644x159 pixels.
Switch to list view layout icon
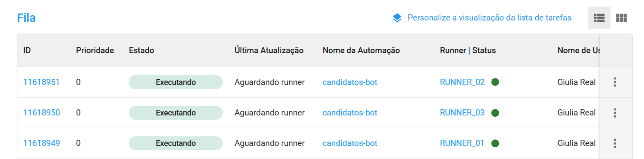599,18
